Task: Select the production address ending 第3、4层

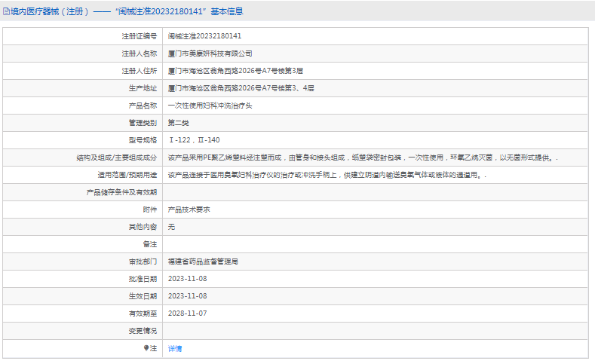Action: pos(241,88)
